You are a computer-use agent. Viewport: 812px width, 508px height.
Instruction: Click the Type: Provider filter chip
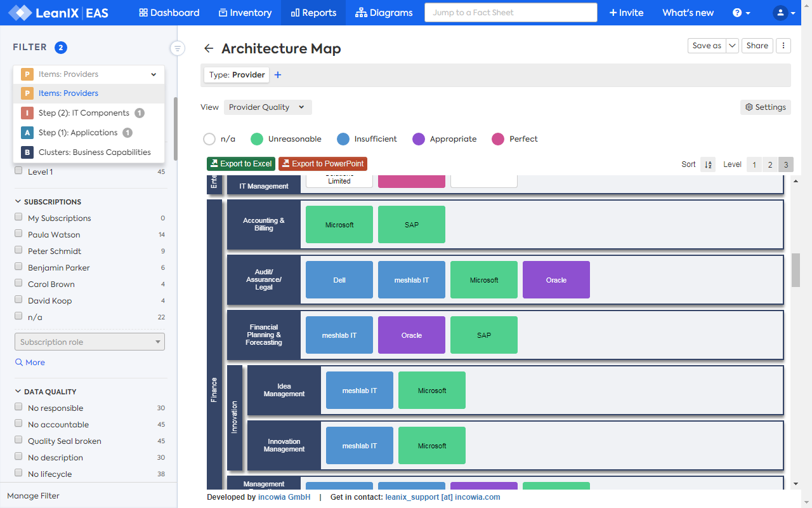pos(237,75)
